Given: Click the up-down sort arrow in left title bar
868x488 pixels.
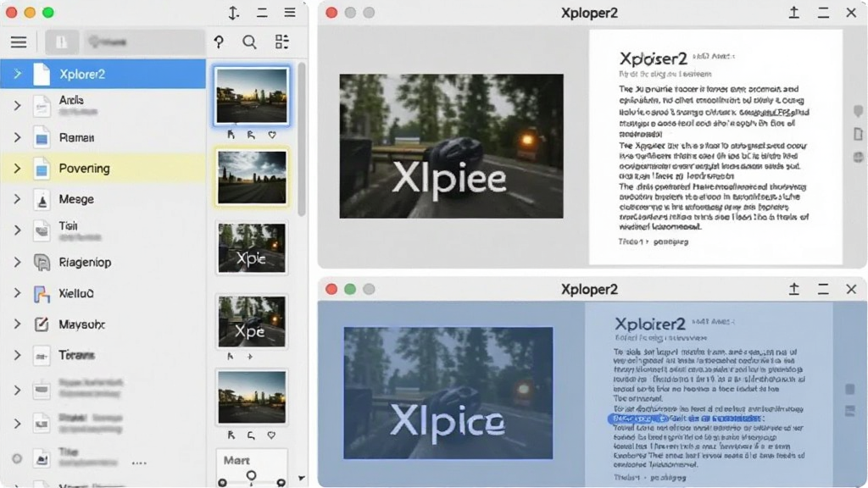Looking at the screenshot, I should coord(234,13).
